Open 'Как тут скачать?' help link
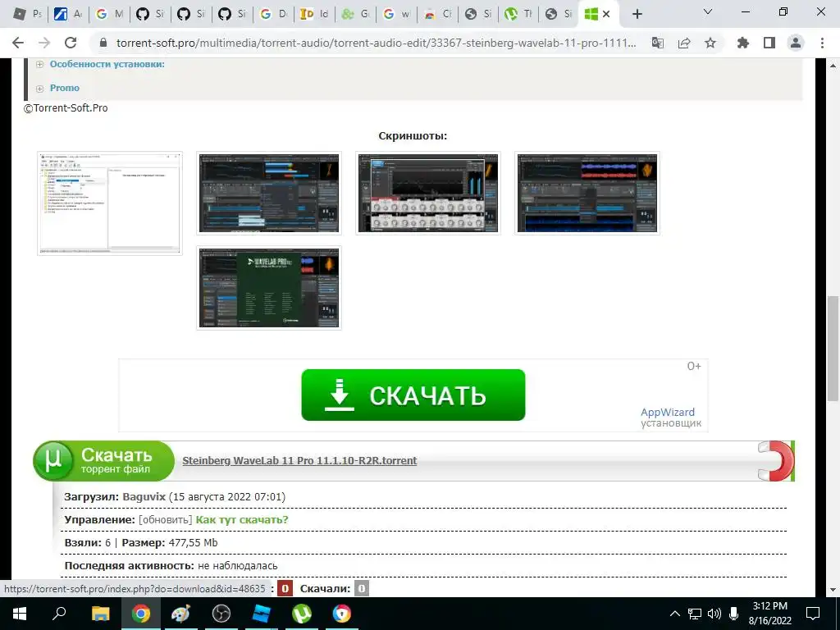Image resolution: width=840 pixels, height=630 pixels. point(242,519)
